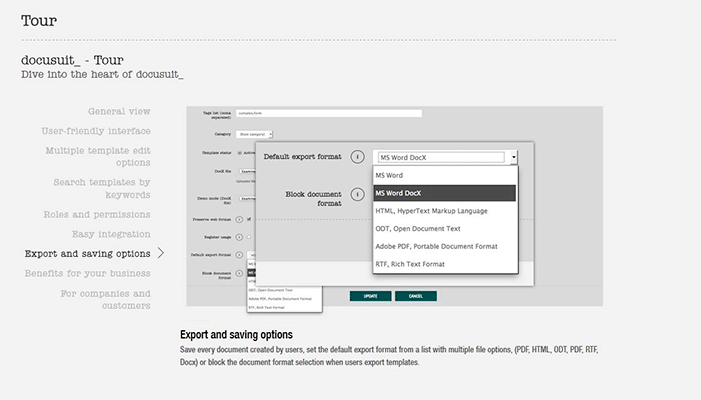Click the 'Export and saving options' heading below image
The height and width of the screenshot is (400, 701).
[x=236, y=335]
